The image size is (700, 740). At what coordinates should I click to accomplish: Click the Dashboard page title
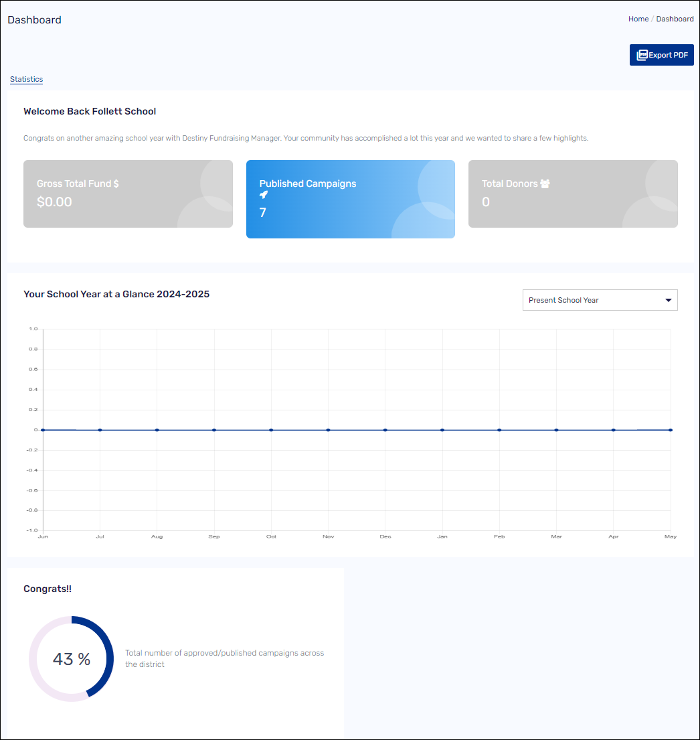tap(34, 20)
